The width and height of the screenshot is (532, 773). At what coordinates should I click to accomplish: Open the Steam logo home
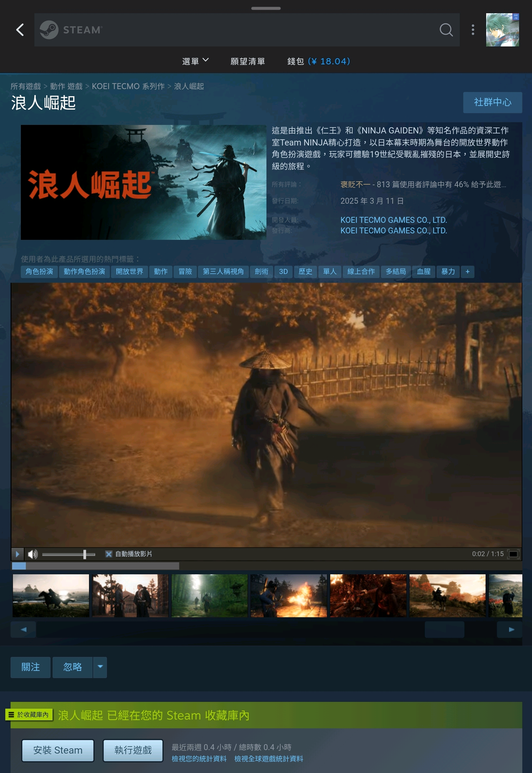71,30
